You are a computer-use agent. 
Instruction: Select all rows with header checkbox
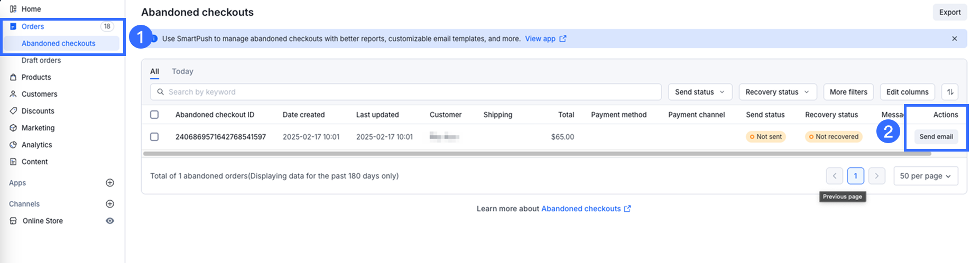[x=154, y=115]
